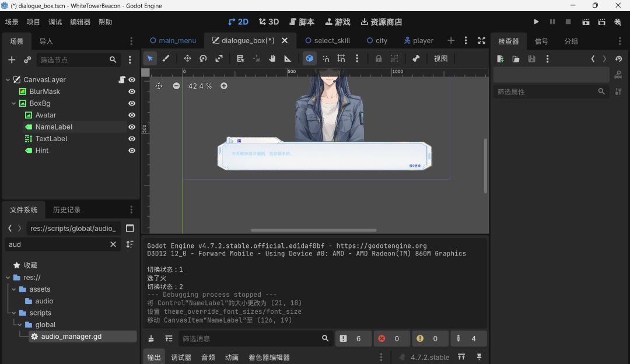Image resolution: width=630 pixels, height=364 pixels.
Task: Open the 项目 menu
Action: pos(33,22)
